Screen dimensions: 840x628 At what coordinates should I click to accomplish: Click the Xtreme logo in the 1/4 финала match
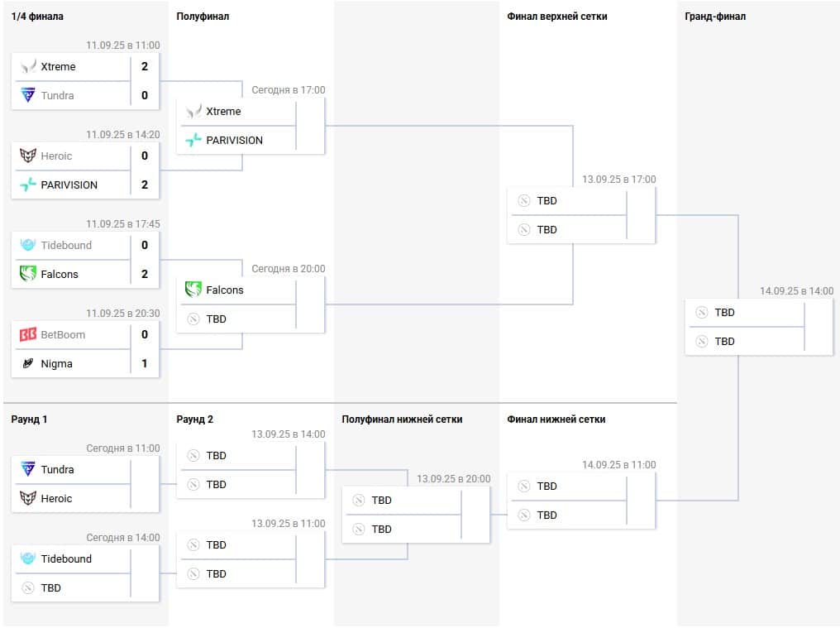(x=28, y=66)
